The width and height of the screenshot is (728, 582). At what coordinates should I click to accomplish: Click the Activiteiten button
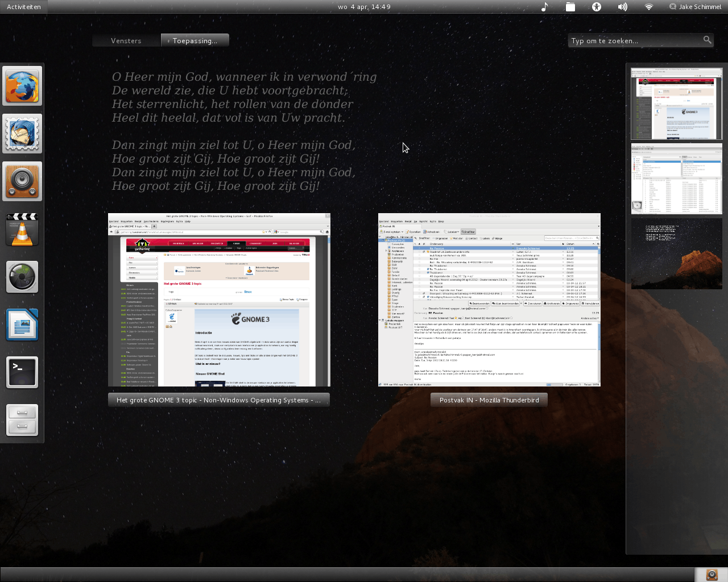point(24,7)
